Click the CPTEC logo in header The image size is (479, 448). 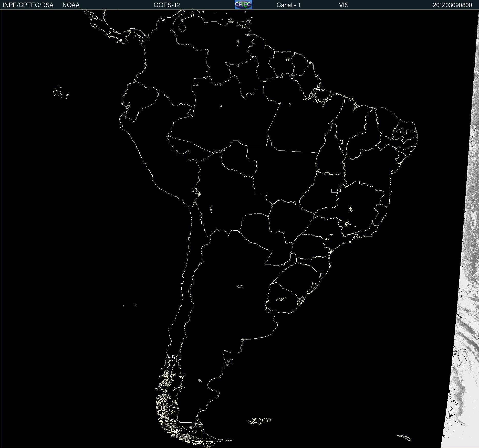click(x=243, y=5)
